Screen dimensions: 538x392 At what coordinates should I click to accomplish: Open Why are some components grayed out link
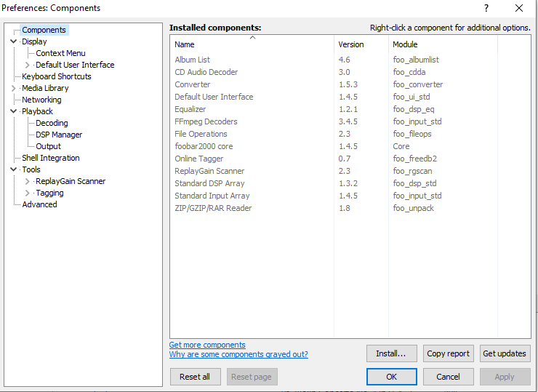(x=238, y=354)
